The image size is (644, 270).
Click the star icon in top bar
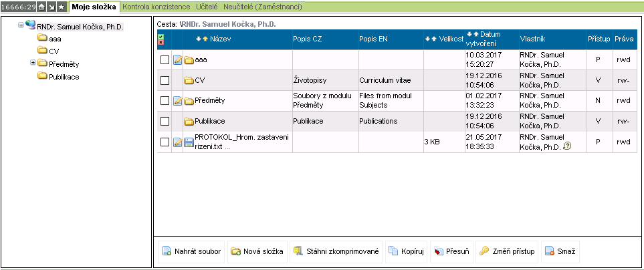coord(62,7)
